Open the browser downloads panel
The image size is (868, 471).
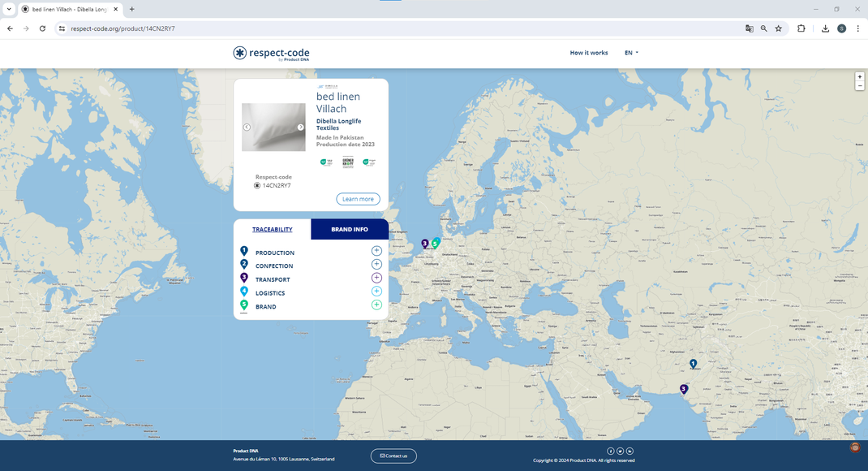click(x=825, y=28)
